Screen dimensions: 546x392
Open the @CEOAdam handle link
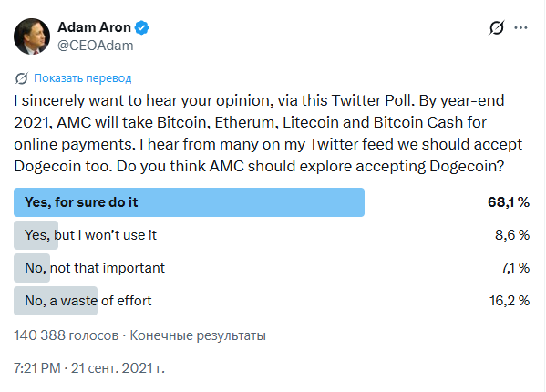click(95, 46)
